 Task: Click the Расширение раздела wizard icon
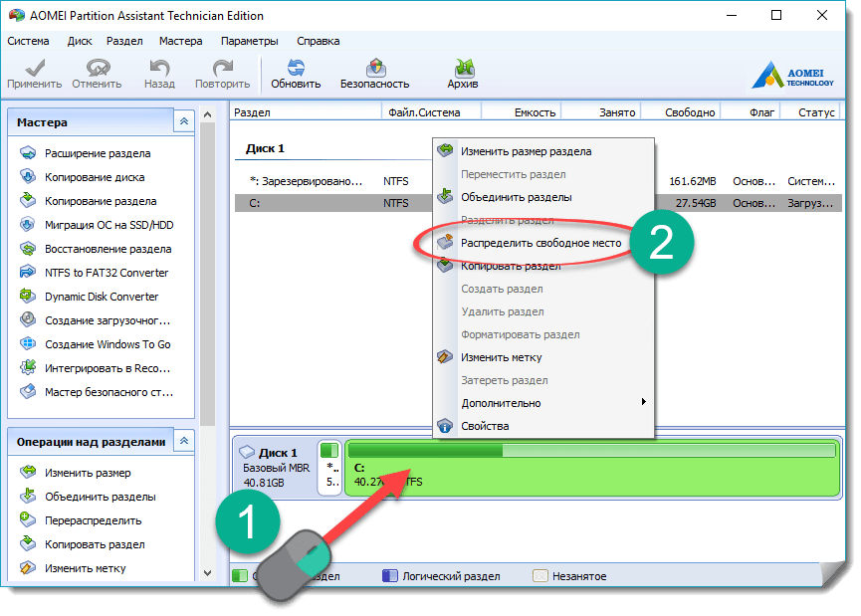click(28, 153)
